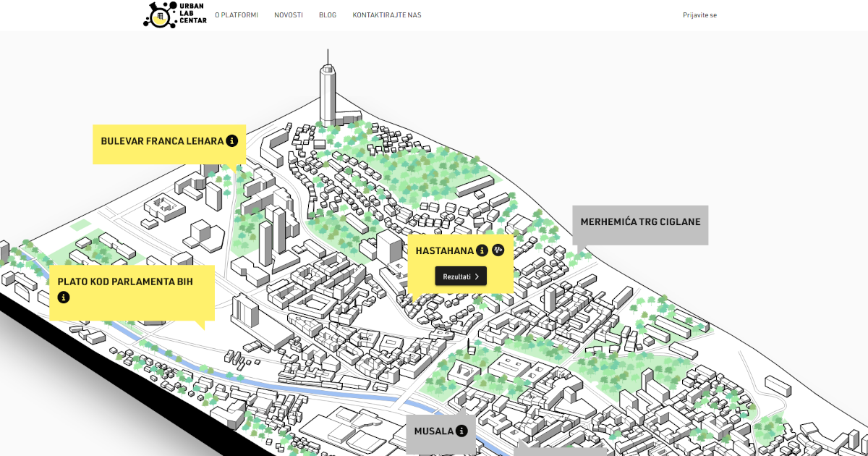
Task: Click the partially hidden gray label at bottom
Action: point(561,451)
